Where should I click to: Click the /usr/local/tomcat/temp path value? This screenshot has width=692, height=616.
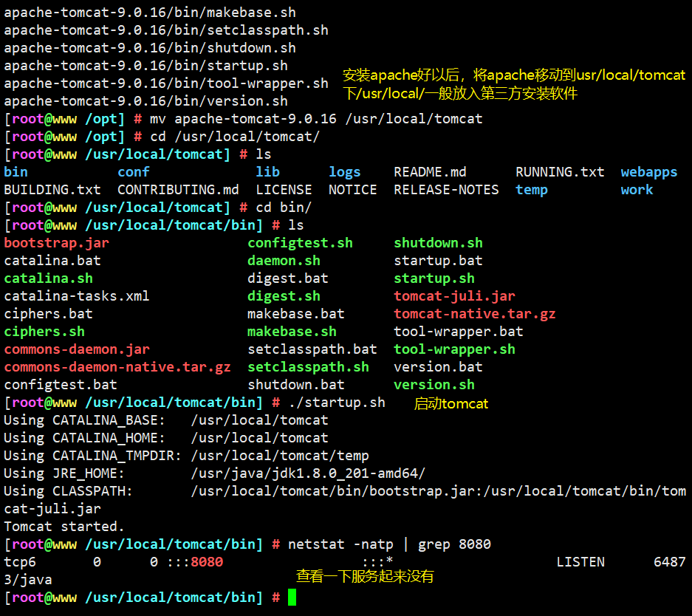(280, 456)
